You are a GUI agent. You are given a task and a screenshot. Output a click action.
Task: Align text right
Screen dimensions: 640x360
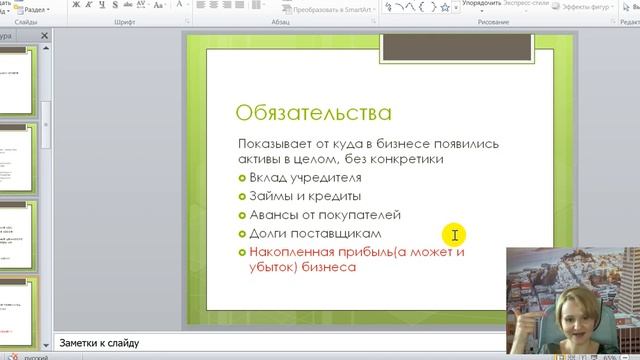coord(227,5)
